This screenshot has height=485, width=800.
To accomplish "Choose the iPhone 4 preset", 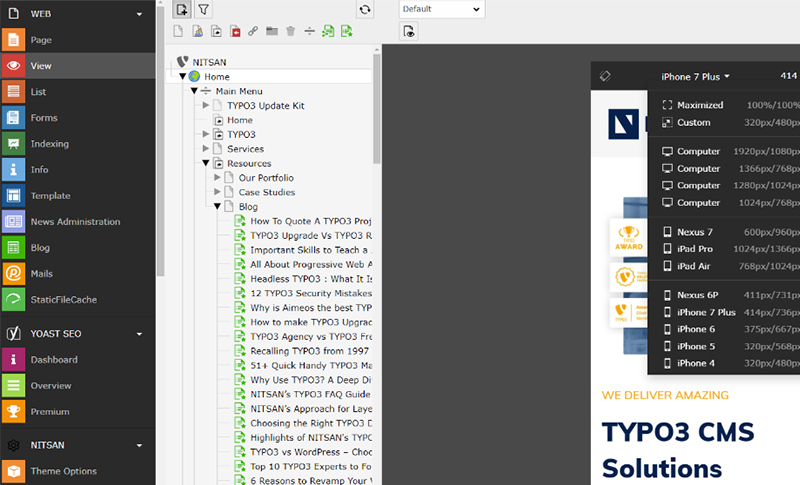I will 730,364.
